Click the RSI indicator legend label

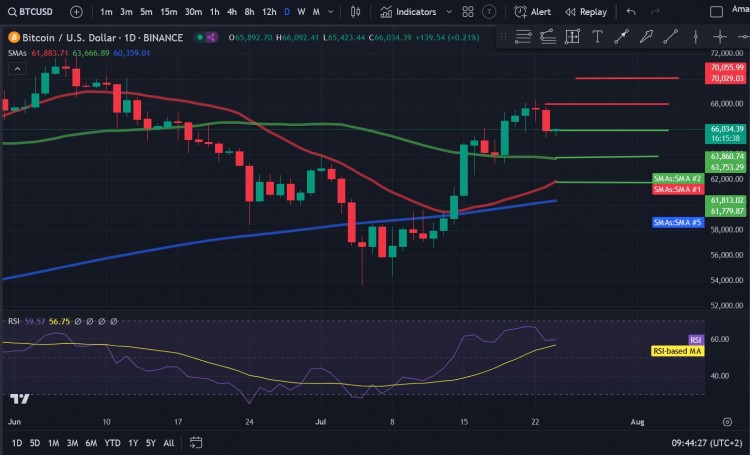(13, 322)
